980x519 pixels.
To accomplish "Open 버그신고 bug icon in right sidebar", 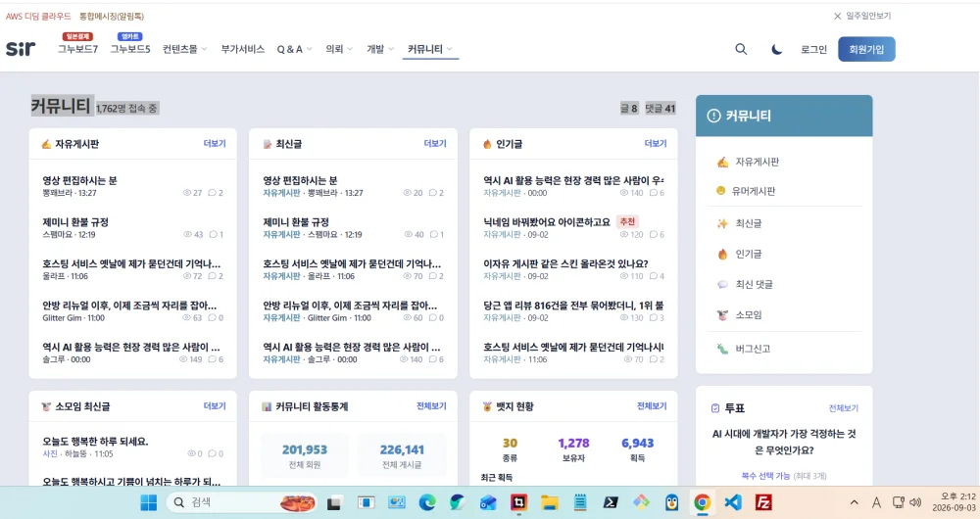I will tap(722, 349).
